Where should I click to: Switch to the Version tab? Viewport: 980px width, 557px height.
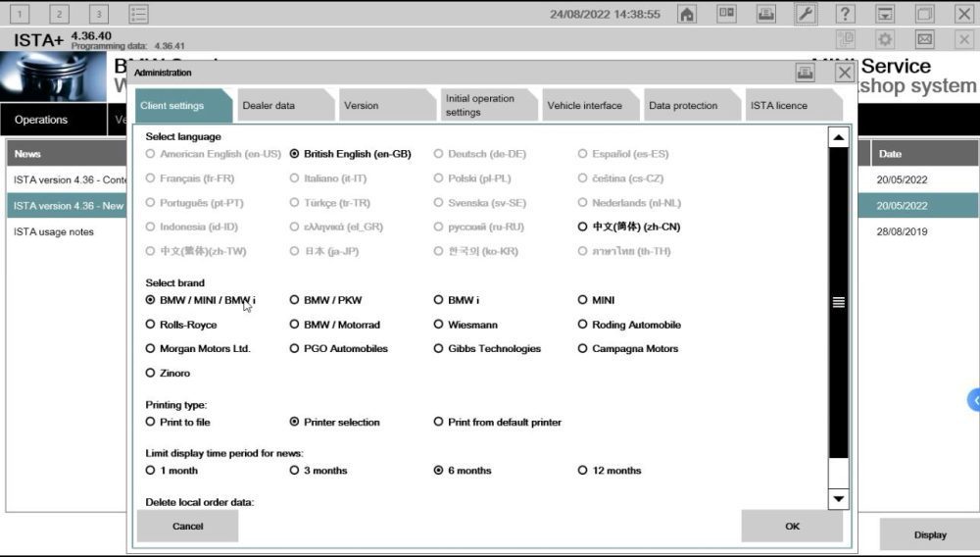pos(387,106)
